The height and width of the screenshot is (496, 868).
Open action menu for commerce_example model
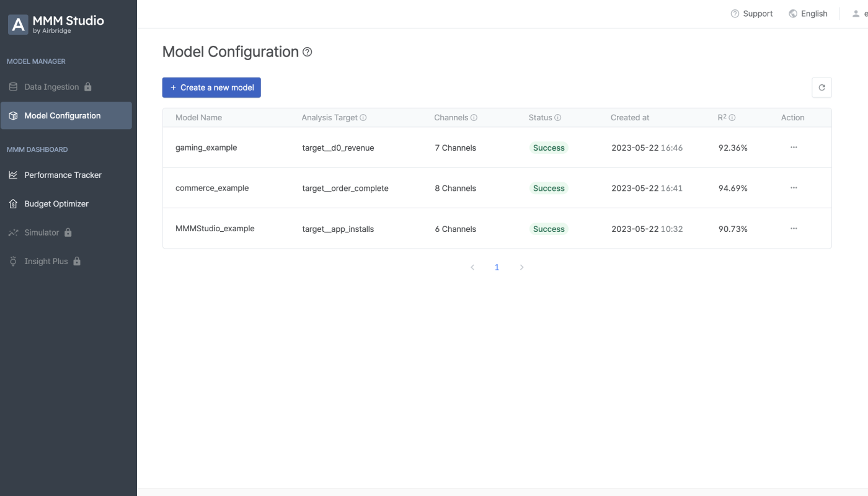coord(794,188)
